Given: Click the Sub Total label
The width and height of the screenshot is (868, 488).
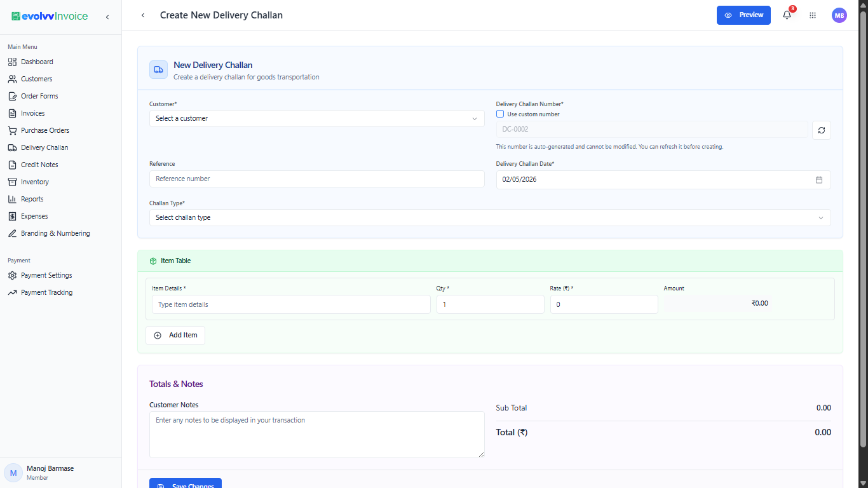Looking at the screenshot, I should (512, 408).
